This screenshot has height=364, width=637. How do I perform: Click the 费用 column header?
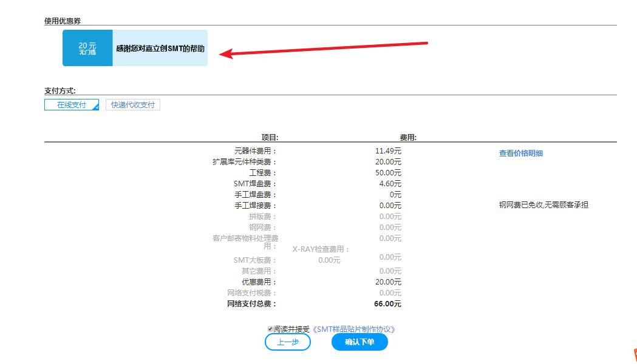407,138
